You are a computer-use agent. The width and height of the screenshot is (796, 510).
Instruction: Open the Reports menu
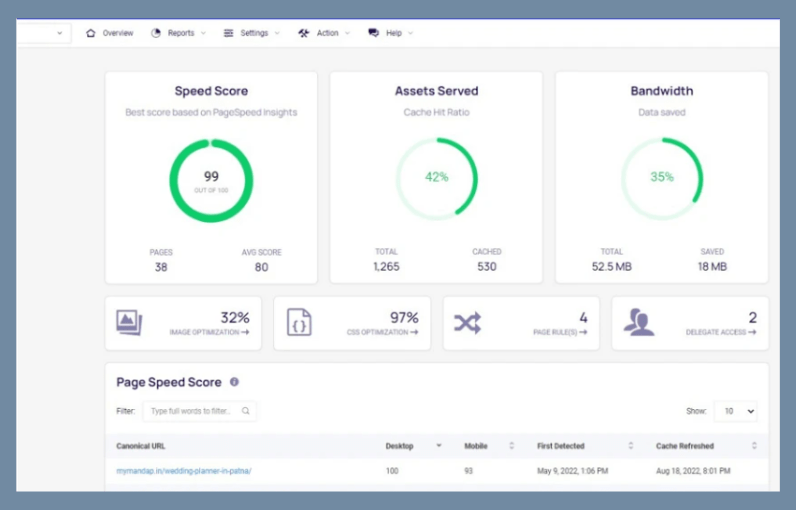(x=180, y=33)
